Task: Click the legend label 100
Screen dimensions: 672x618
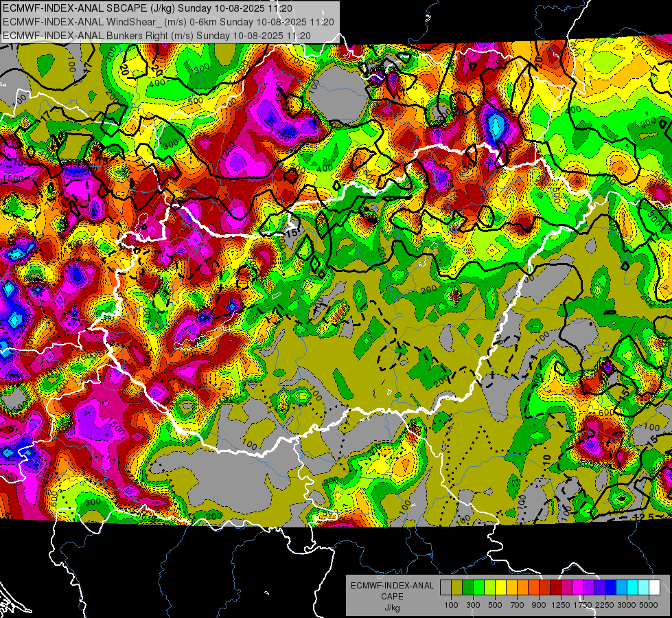Action: pos(451,605)
